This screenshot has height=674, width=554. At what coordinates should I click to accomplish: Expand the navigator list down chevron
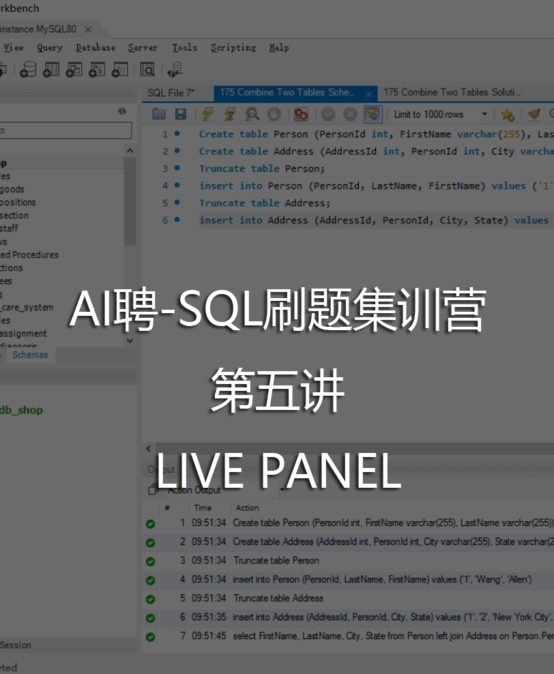point(130,340)
